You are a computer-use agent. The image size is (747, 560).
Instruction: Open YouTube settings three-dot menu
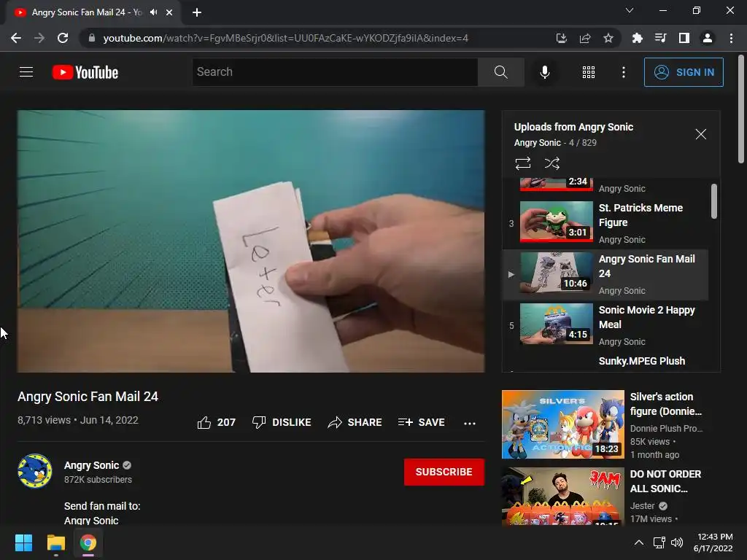coord(623,72)
